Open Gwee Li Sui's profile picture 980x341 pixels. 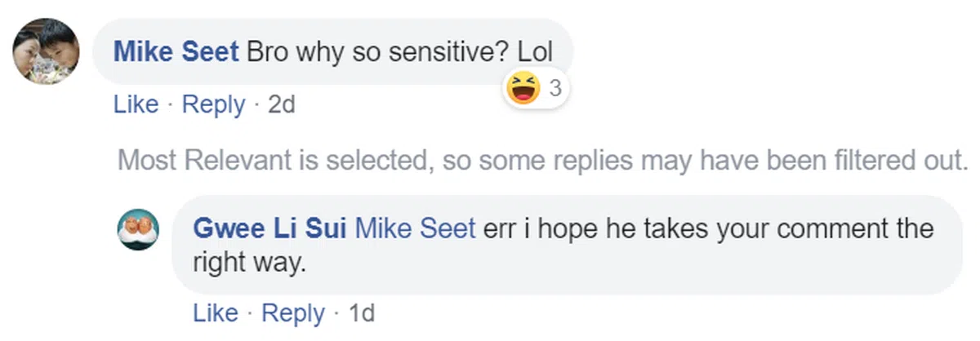click(138, 228)
